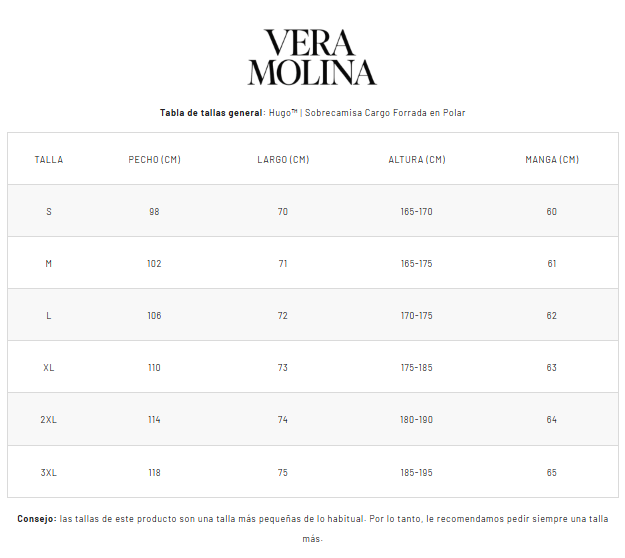Viewport: 625px width, 558px height.
Task: Click the 3XL size label
Action: (49, 472)
